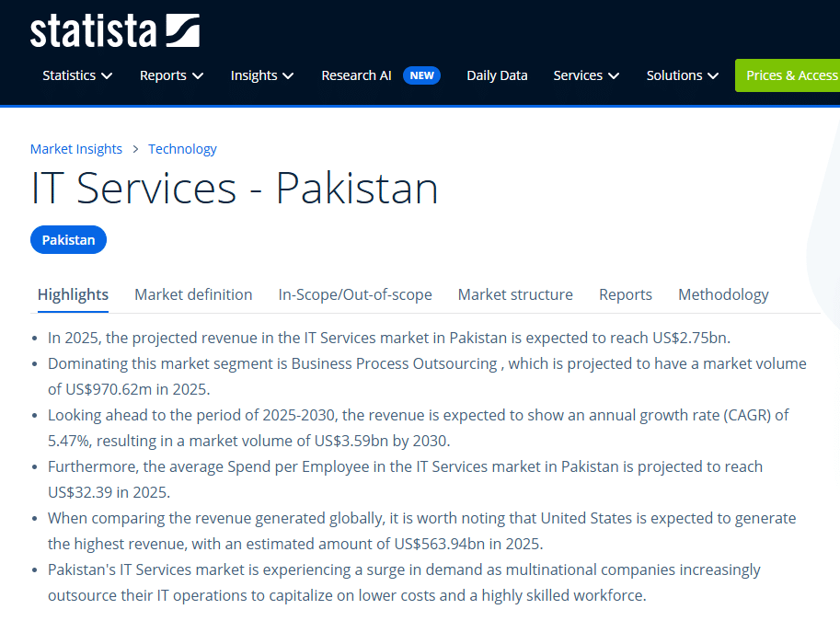Screen dimensions: 840x621
Task: Click the Statista logo
Action: 115,30
